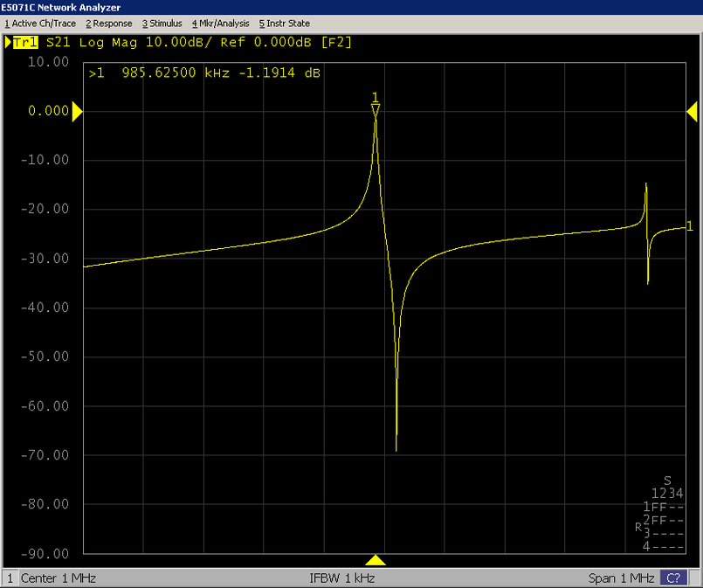Expand the Mkr/Analysis menu
The width and height of the screenshot is (703, 588).
(x=220, y=24)
